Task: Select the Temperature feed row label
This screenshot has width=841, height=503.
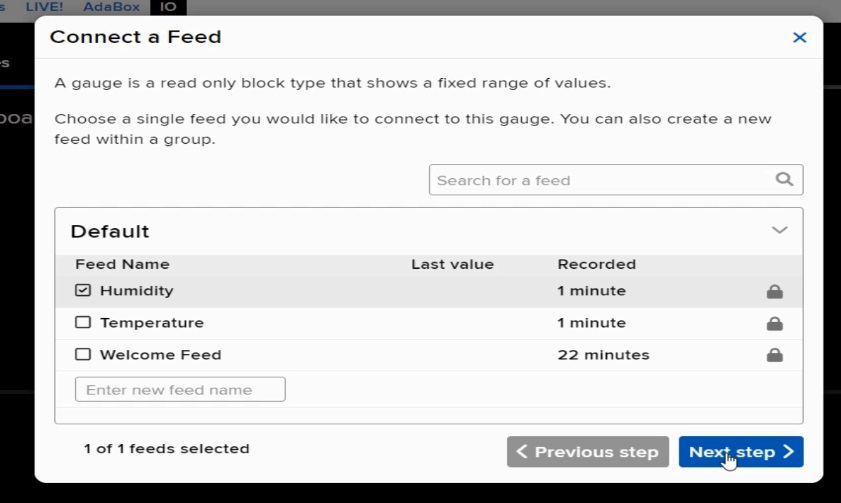Action: coord(152,323)
